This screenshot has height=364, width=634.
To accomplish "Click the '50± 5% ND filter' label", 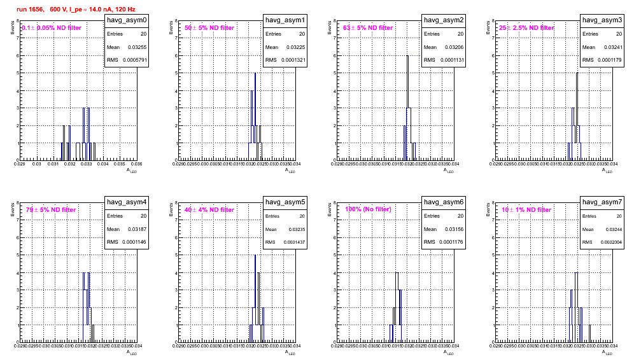I will tap(209, 28).
